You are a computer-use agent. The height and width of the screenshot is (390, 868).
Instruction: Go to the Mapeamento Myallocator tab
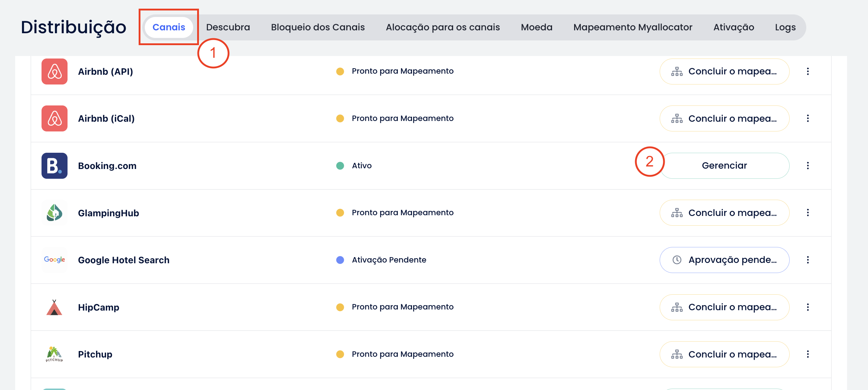click(633, 27)
